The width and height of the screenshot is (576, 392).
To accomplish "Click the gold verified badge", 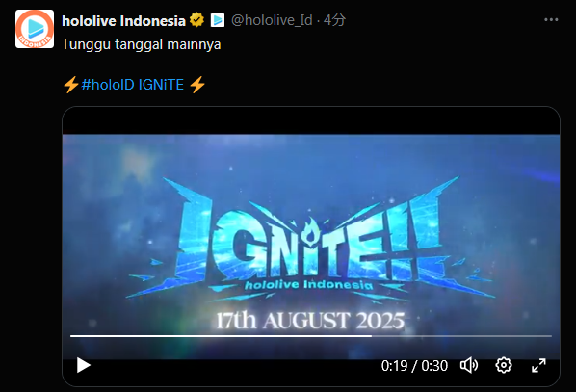I will [x=196, y=20].
